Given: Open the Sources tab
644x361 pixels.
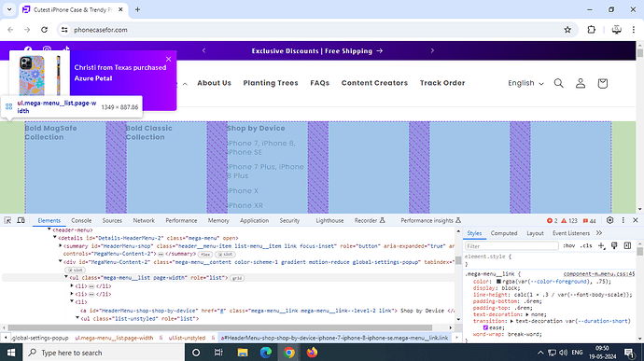Looking at the screenshot, I should (112, 220).
